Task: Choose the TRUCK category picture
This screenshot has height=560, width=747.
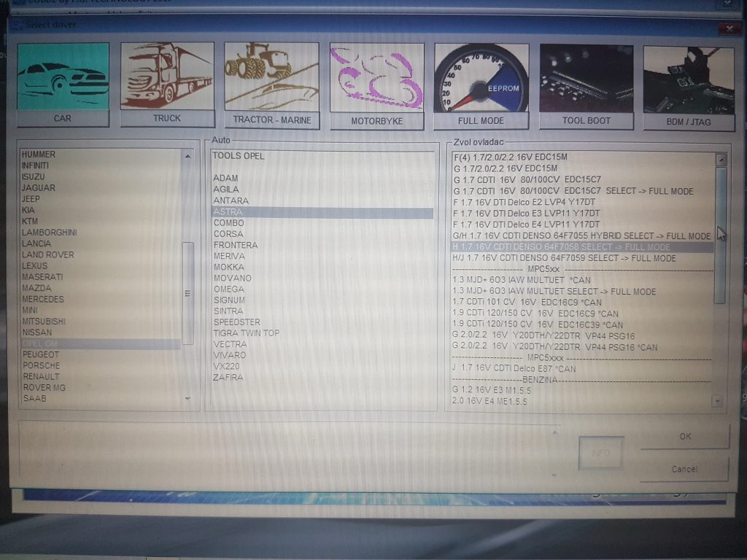Action: pos(167,76)
